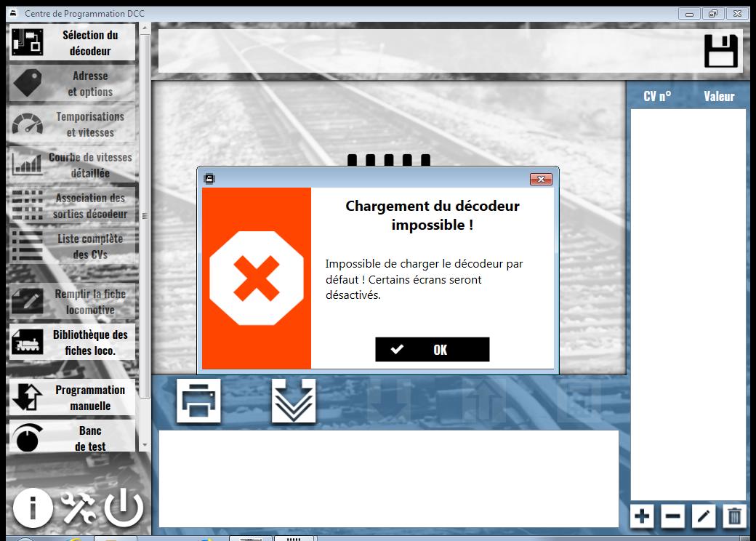Close the error dialog with red X

click(541, 180)
